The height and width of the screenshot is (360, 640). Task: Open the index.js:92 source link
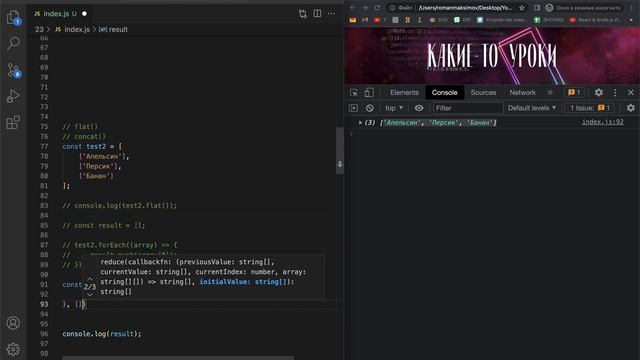coord(602,122)
